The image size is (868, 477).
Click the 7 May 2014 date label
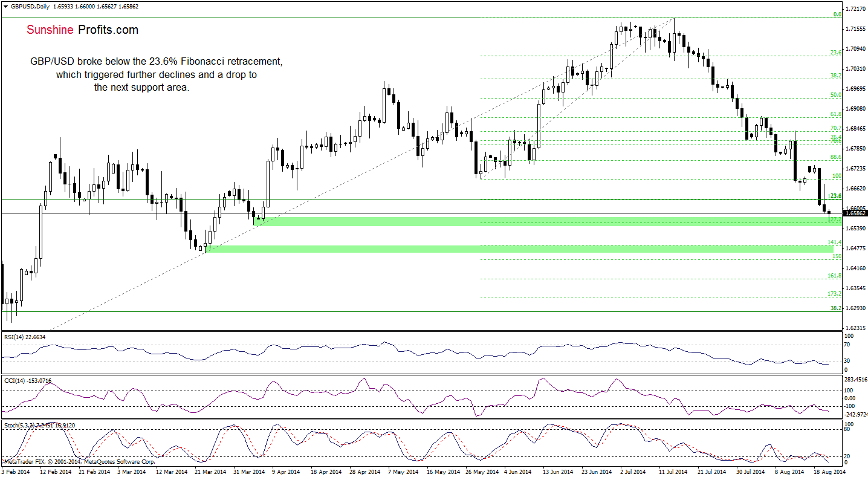pyautogui.click(x=403, y=471)
